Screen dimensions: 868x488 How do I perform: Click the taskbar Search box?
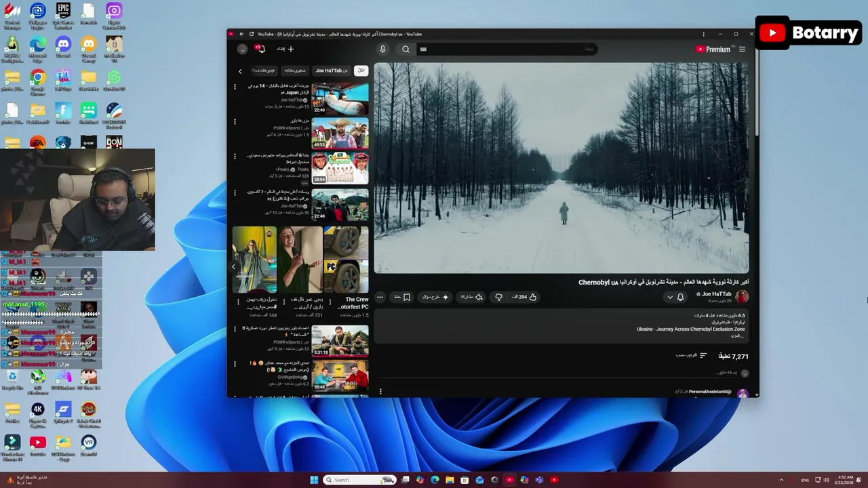(x=359, y=480)
